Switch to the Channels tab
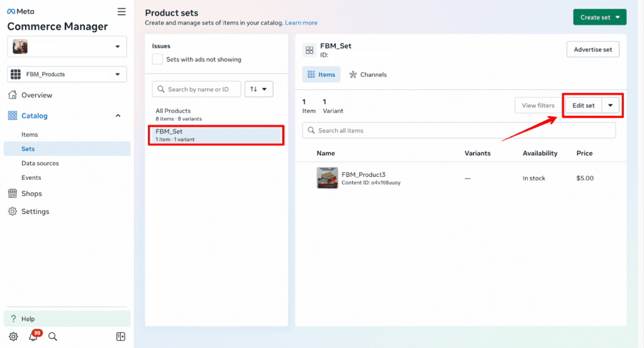The width and height of the screenshot is (644, 348). pyautogui.click(x=368, y=74)
